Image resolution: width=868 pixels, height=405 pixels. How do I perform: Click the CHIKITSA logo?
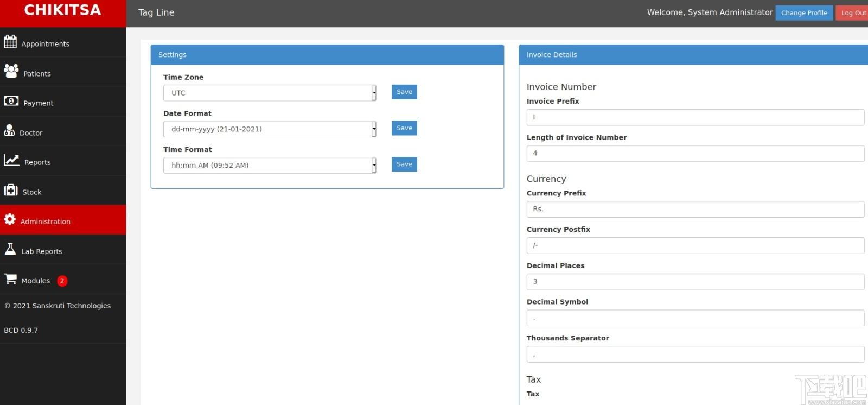[63, 10]
